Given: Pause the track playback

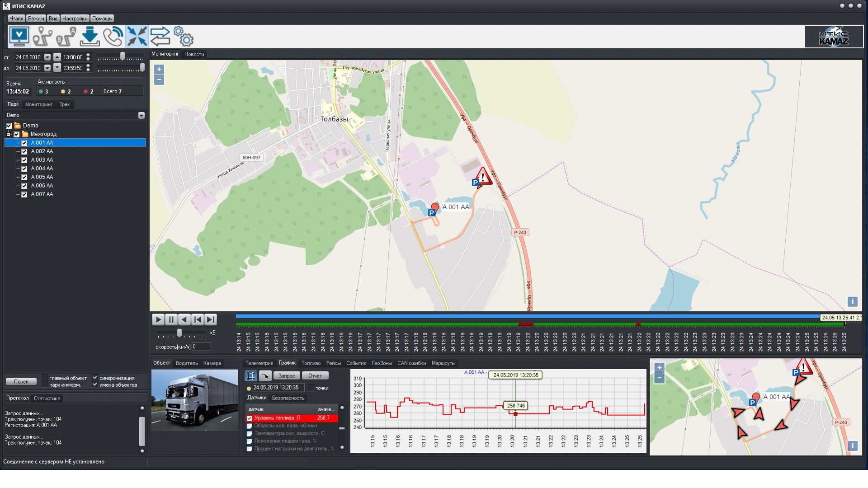Looking at the screenshot, I should (x=171, y=319).
